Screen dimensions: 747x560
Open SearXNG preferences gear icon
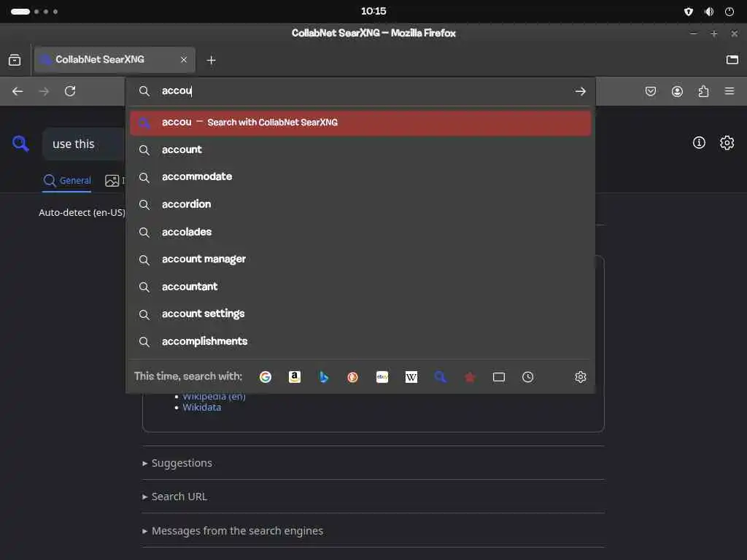tap(727, 142)
